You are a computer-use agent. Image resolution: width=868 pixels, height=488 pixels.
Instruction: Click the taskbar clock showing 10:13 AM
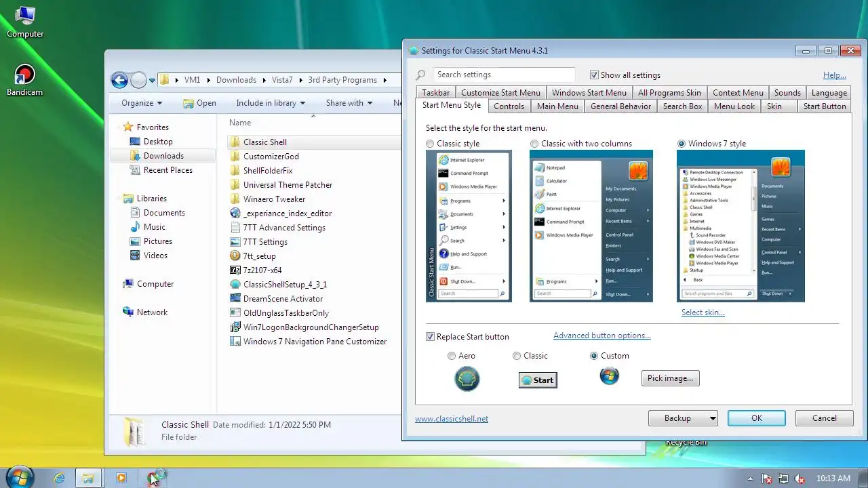coord(833,479)
